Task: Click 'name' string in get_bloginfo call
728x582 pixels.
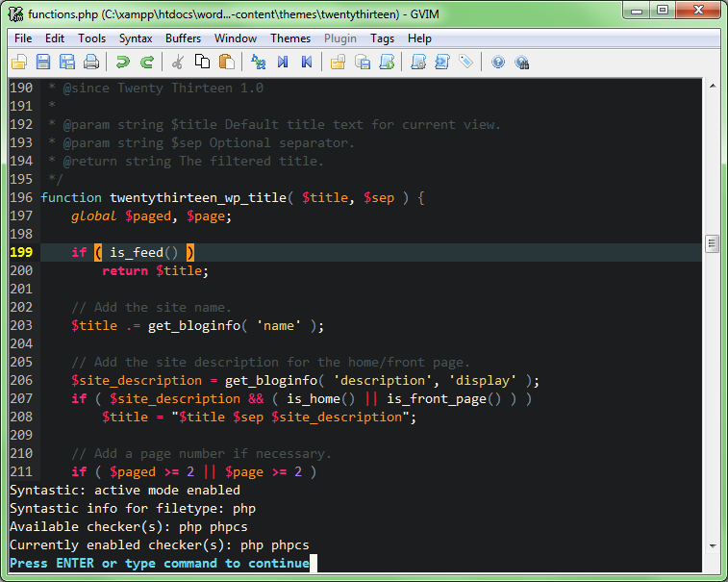Action: 279,325
